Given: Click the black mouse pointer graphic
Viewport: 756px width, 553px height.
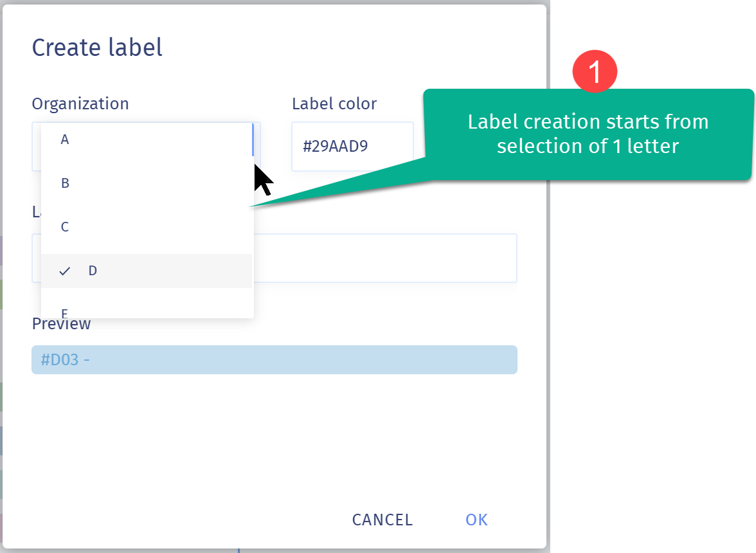Looking at the screenshot, I should point(264,179).
